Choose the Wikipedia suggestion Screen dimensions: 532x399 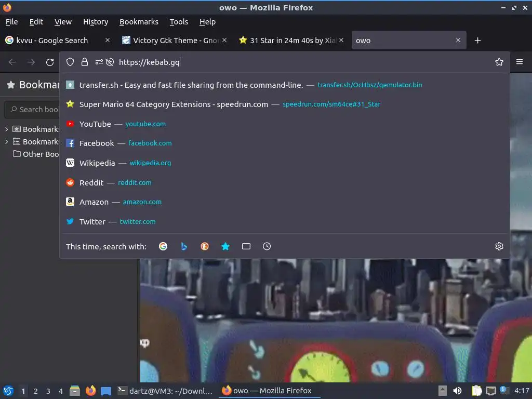point(285,163)
